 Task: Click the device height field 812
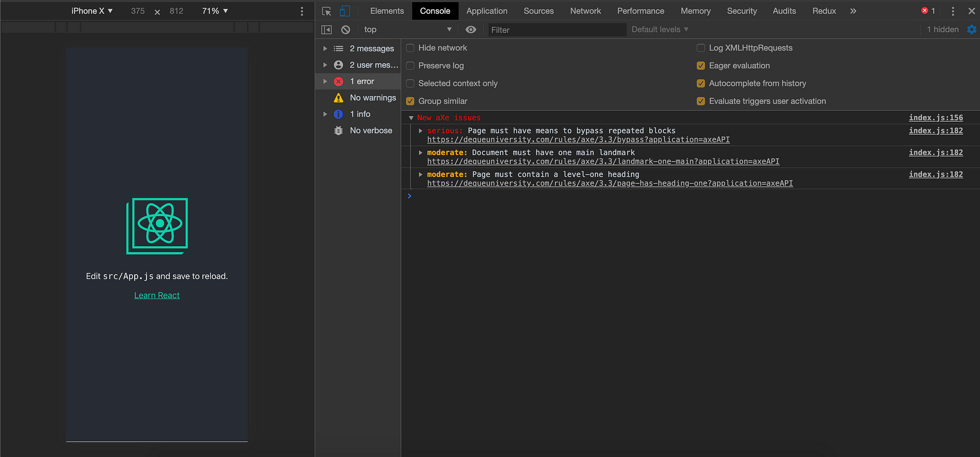pos(176,11)
